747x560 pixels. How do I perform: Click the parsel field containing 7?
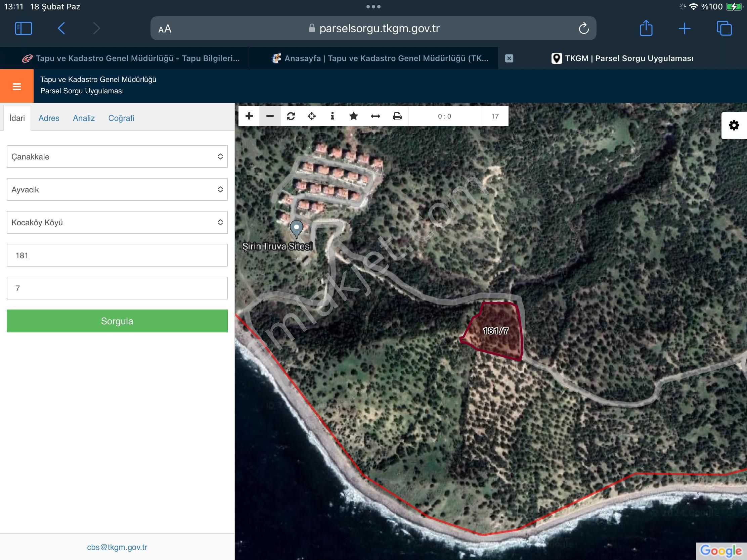click(x=117, y=288)
